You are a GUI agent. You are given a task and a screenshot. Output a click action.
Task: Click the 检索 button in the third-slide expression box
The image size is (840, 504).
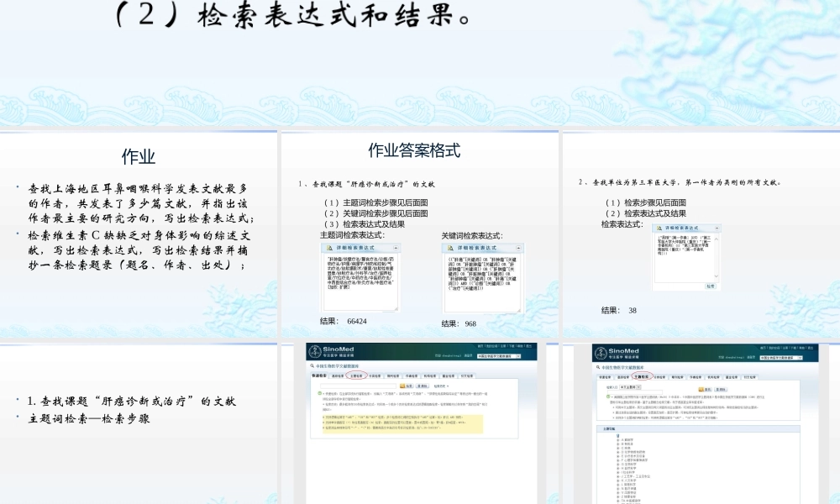pyautogui.click(x=710, y=286)
